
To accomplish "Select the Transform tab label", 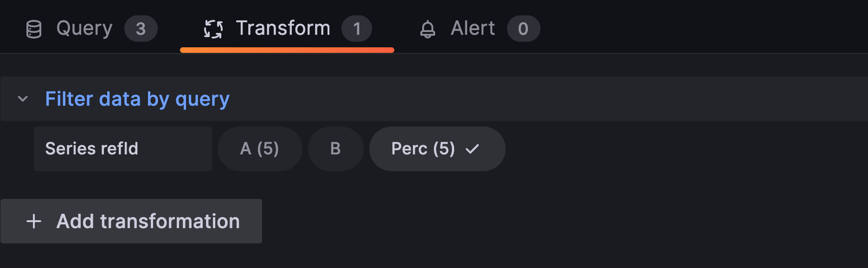I will click(x=283, y=28).
